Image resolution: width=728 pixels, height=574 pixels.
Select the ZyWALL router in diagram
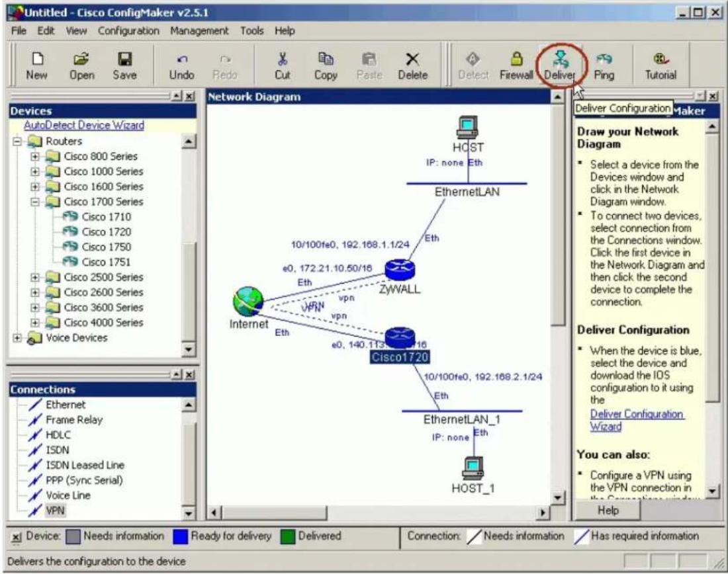pos(400,270)
